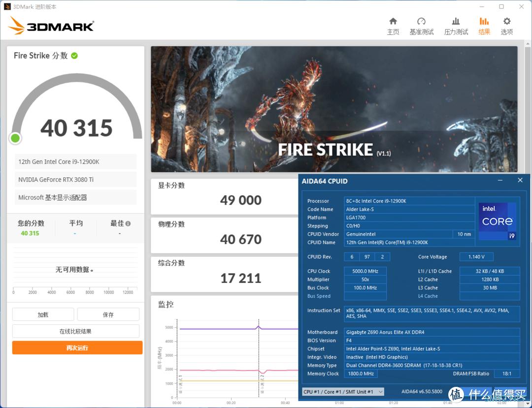Click BIOS Version F4 field
This screenshot has width=532, height=408.
click(x=432, y=341)
